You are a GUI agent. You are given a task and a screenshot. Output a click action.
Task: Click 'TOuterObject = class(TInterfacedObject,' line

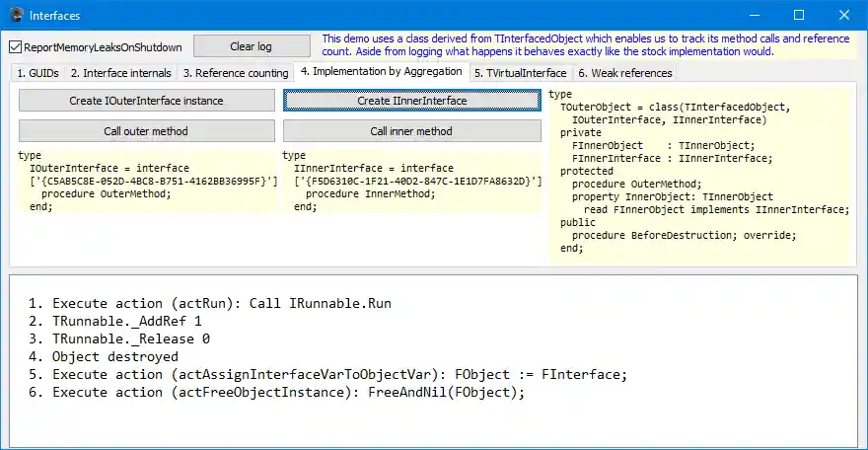[676, 107]
